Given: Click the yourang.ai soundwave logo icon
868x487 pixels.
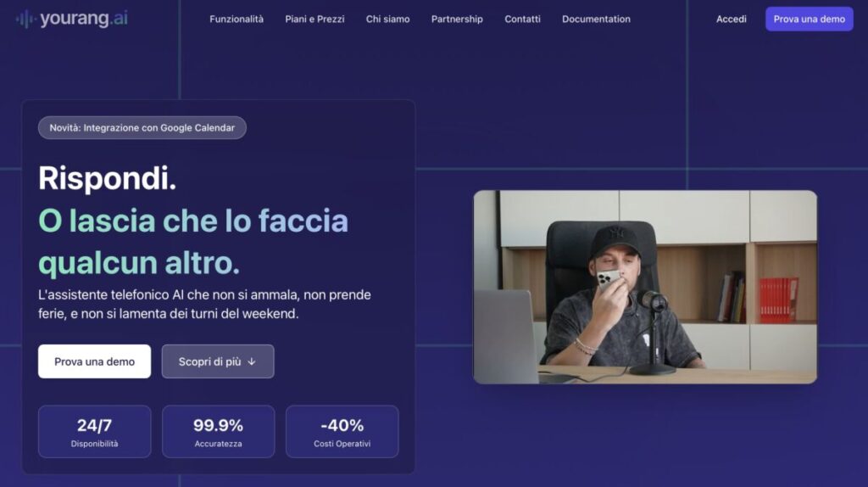Looking at the screenshot, I should coord(25,19).
